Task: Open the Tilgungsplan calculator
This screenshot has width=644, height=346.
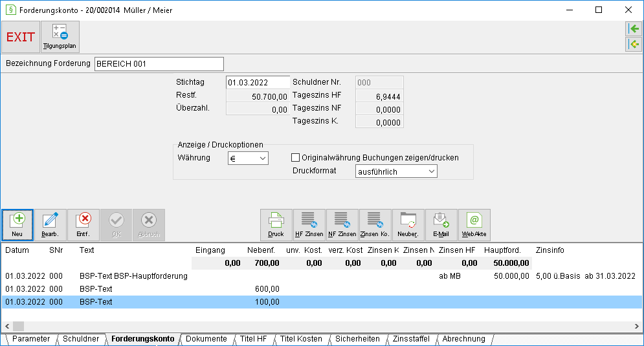Action: pyautogui.click(x=60, y=37)
